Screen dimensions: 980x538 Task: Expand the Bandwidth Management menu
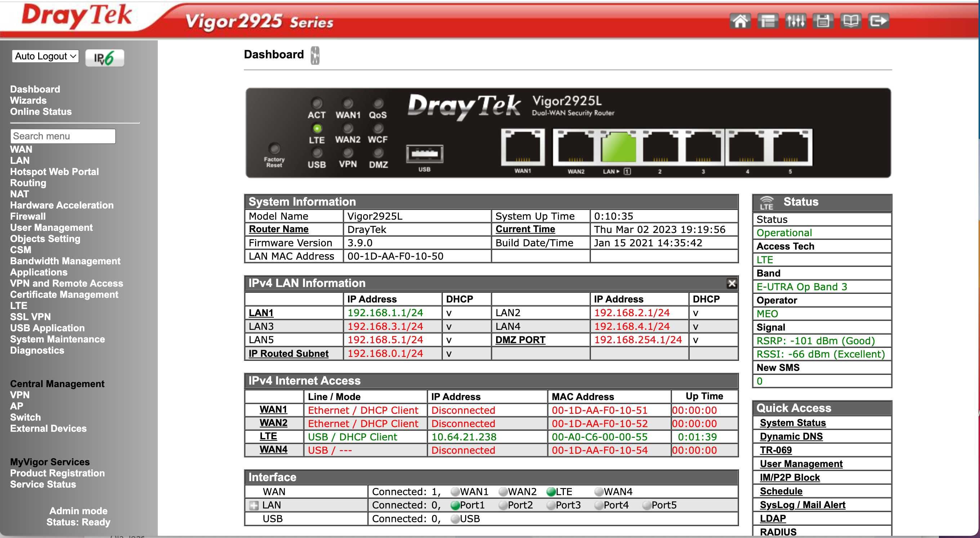pos(65,261)
